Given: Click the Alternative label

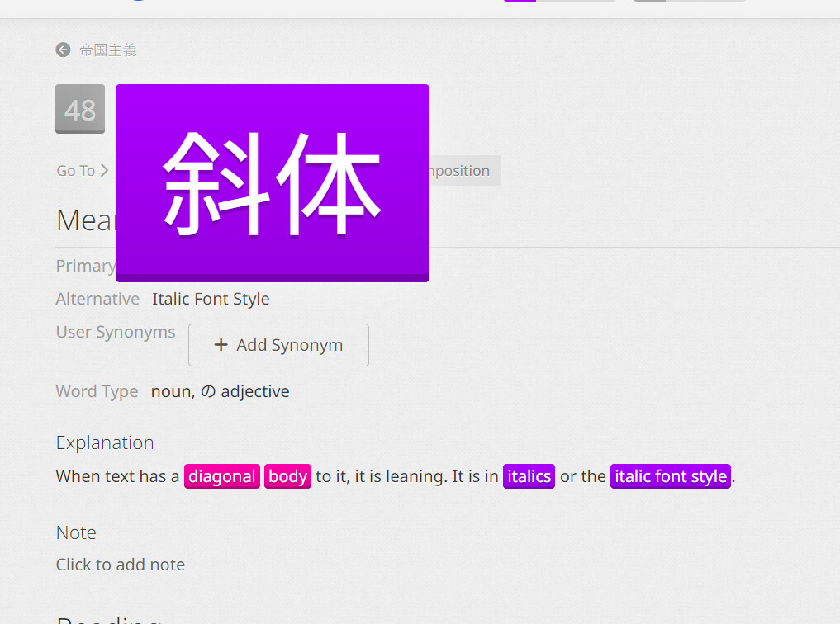Looking at the screenshot, I should pos(97,299).
